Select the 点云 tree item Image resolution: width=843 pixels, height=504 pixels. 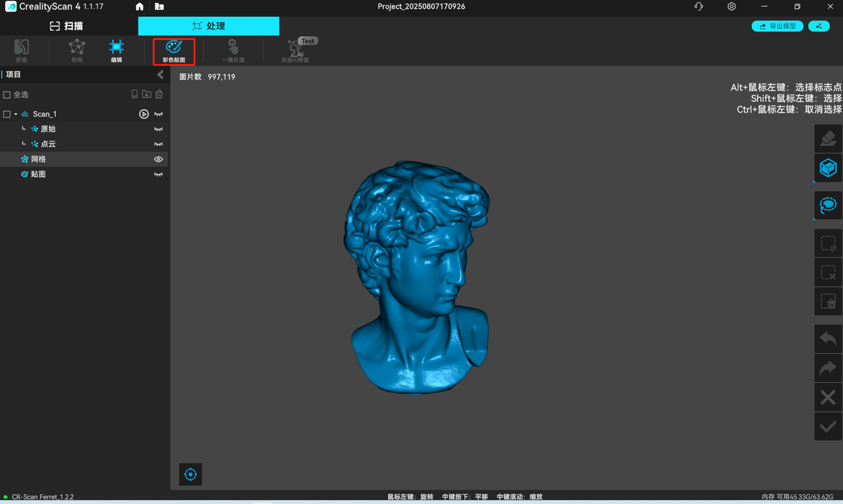[x=48, y=144]
